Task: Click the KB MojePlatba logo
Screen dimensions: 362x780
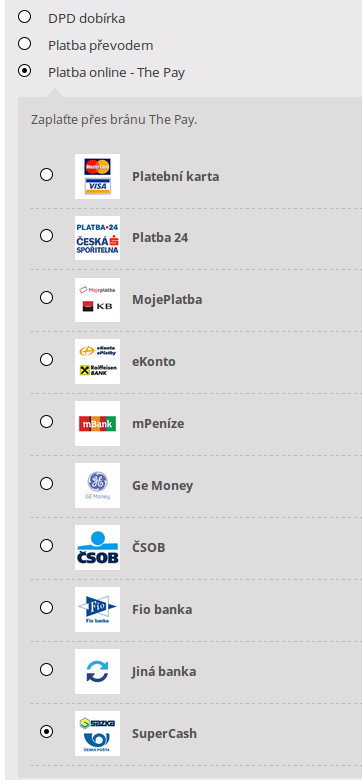Action: point(97,300)
